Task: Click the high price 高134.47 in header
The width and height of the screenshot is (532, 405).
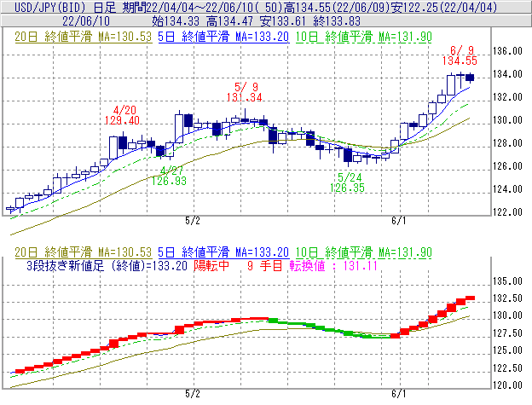Action: click(229, 21)
